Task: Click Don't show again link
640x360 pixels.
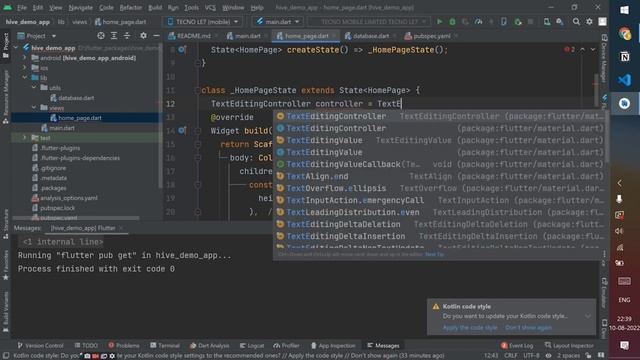Action: [528, 328]
